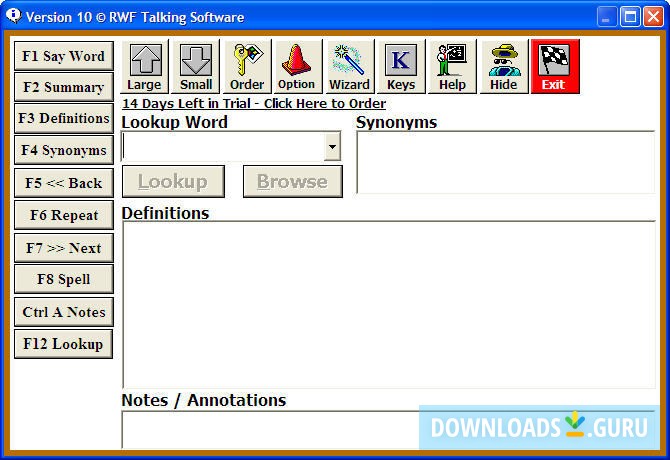The height and width of the screenshot is (460, 670).
Task: Open the Keys K icon
Action: click(401, 67)
